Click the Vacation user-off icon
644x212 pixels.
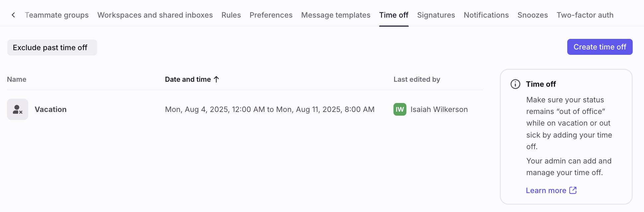pyautogui.click(x=18, y=109)
